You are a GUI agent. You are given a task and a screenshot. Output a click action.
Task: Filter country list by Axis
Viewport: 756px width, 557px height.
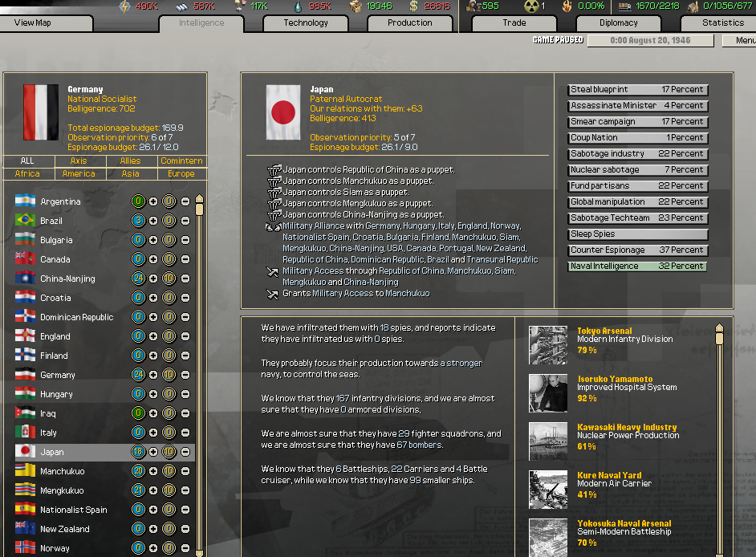click(79, 161)
